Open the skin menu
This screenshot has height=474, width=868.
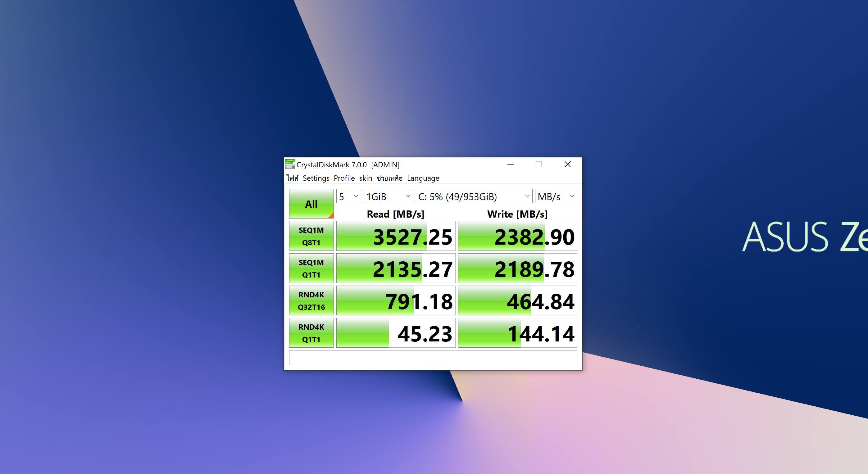point(366,178)
